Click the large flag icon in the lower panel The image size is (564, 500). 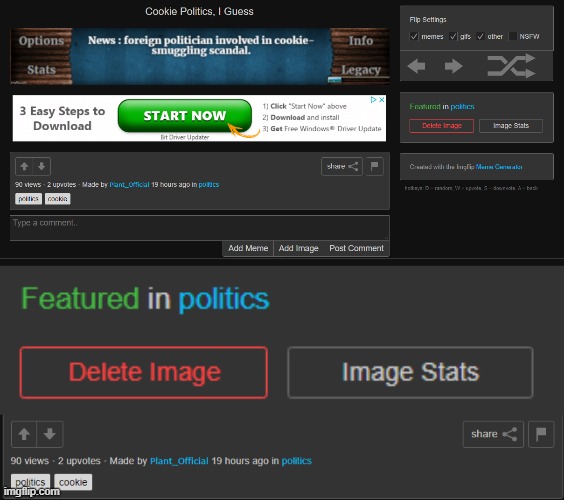(541, 434)
